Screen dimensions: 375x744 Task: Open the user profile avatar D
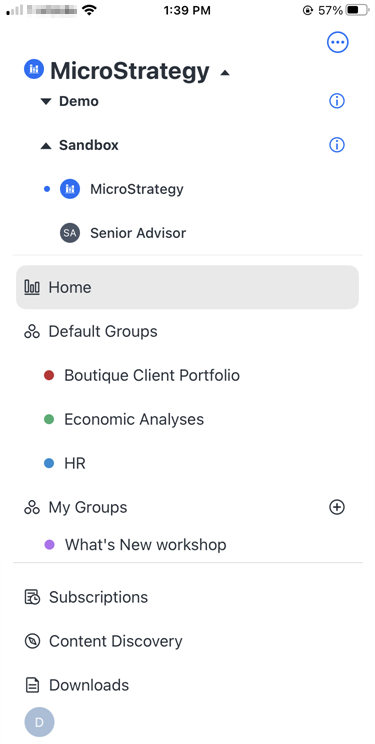pos(39,722)
